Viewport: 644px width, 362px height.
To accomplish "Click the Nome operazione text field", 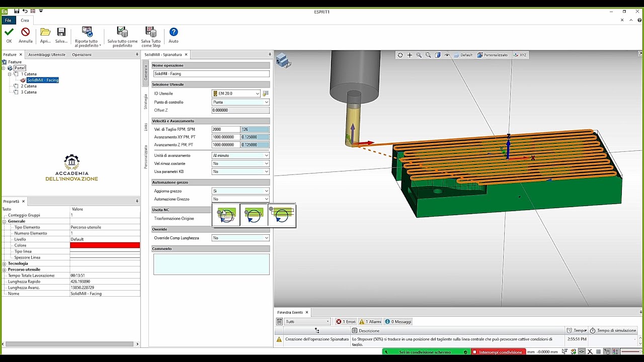I will coord(211,74).
